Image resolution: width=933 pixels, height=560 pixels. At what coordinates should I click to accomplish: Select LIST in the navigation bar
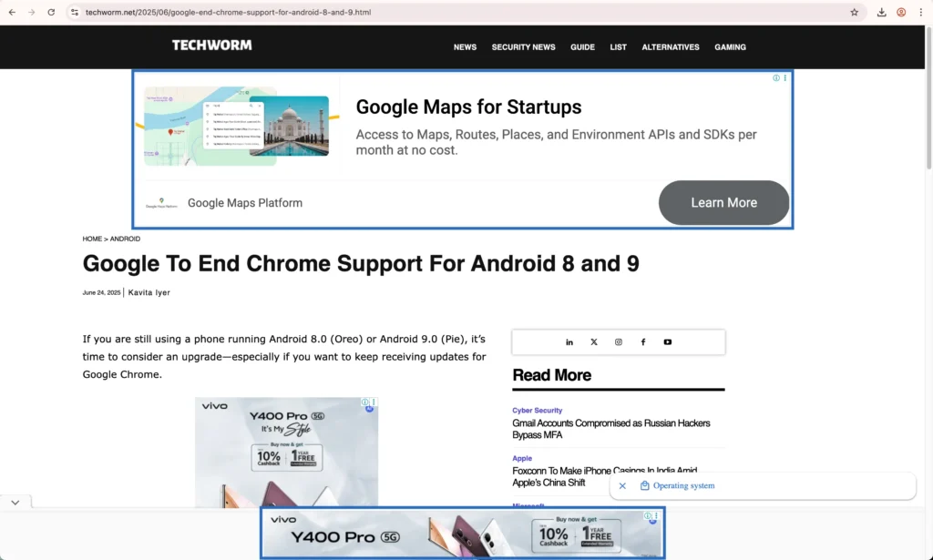pyautogui.click(x=619, y=47)
